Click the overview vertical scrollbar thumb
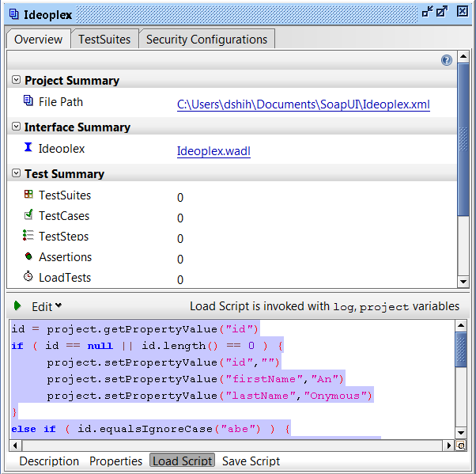 [463, 139]
